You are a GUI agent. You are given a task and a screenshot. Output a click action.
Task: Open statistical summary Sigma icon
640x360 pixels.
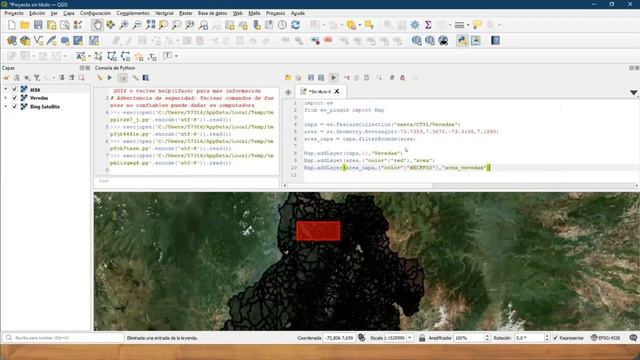click(428, 25)
